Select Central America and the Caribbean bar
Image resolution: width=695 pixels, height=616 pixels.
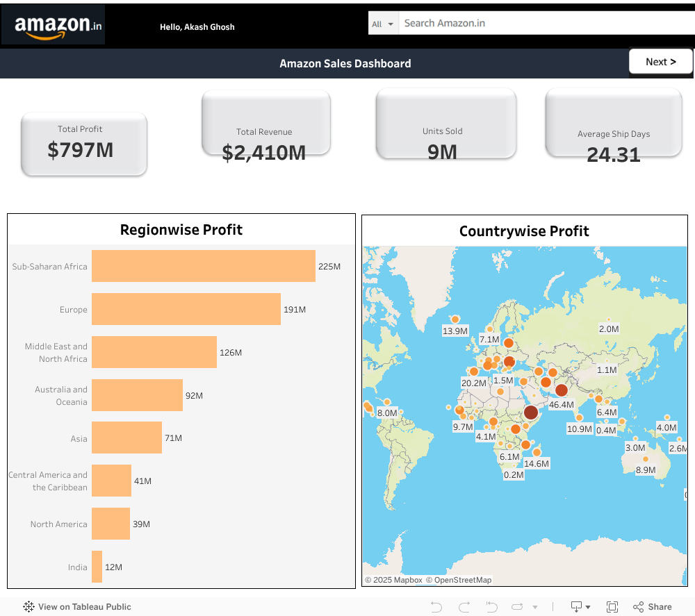click(111, 481)
